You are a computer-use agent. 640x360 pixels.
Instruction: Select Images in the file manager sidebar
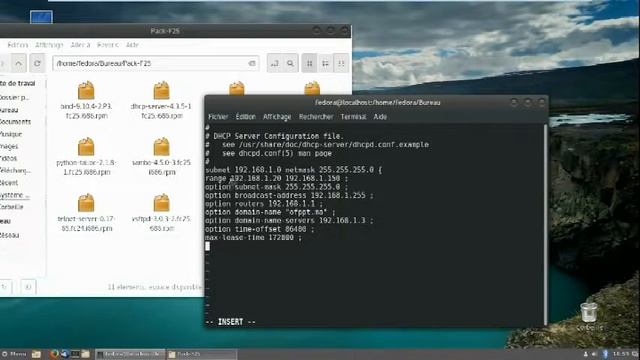point(9,146)
